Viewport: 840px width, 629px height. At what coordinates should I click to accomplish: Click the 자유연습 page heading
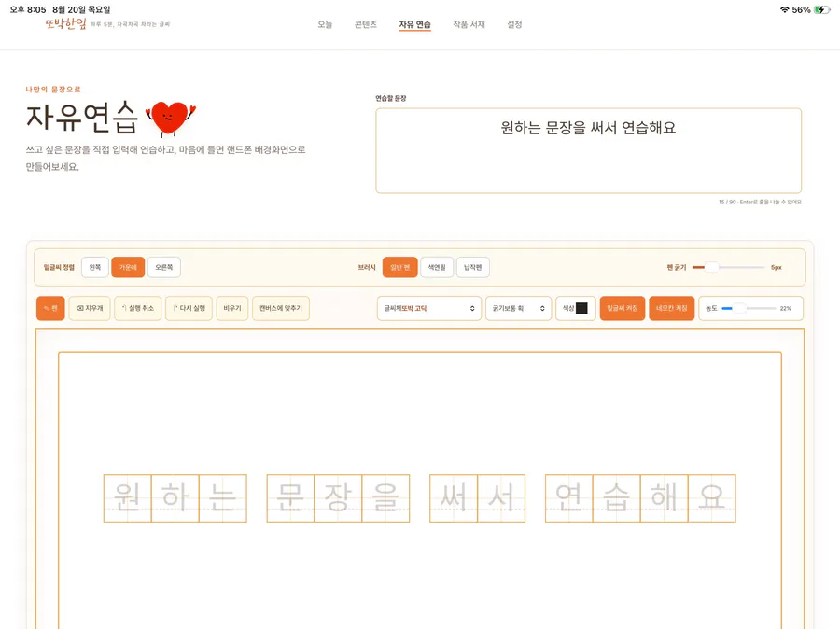coord(81,118)
